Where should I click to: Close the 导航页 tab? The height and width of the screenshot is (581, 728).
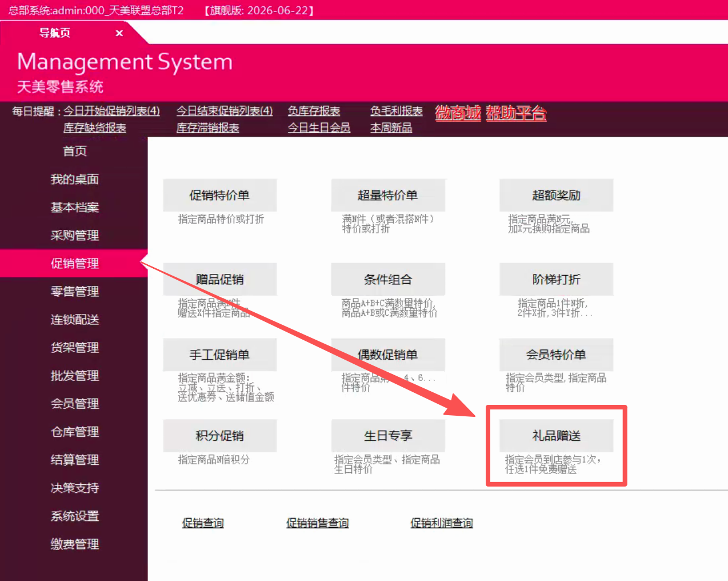click(x=119, y=33)
